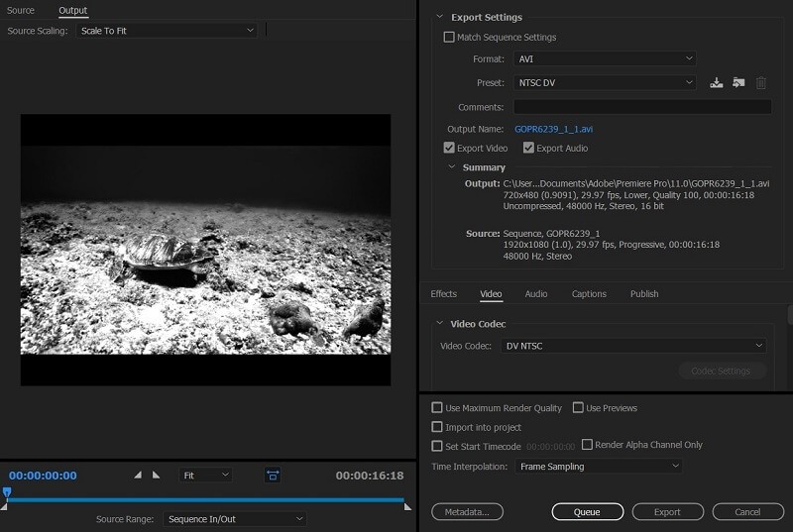Screen dimensions: 793x532
Task: Click the out point marker at the timeline end
Action: click(x=407, y=507)
